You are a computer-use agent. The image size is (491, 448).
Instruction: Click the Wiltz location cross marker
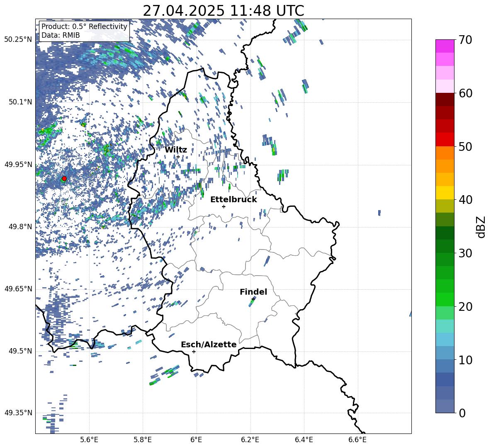pyautogui.click(x=178, y=157)
